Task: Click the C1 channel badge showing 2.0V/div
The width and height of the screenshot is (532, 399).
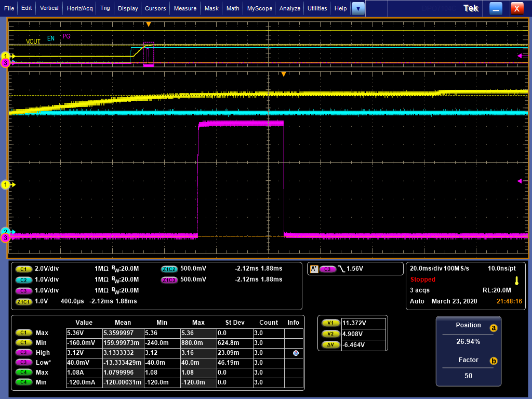Action: click(23, 269)
